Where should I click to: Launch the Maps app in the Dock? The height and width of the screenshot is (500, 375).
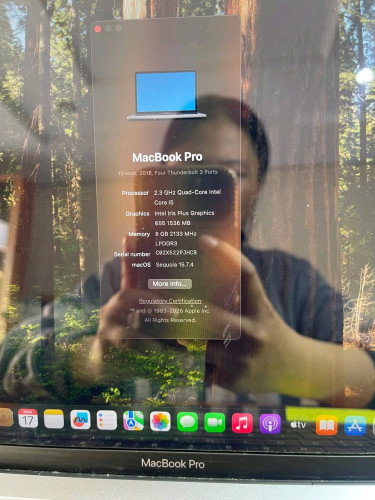(133, 421)
